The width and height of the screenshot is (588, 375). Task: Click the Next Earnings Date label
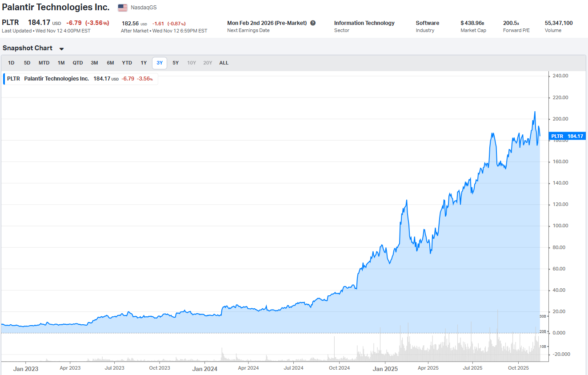248,30
